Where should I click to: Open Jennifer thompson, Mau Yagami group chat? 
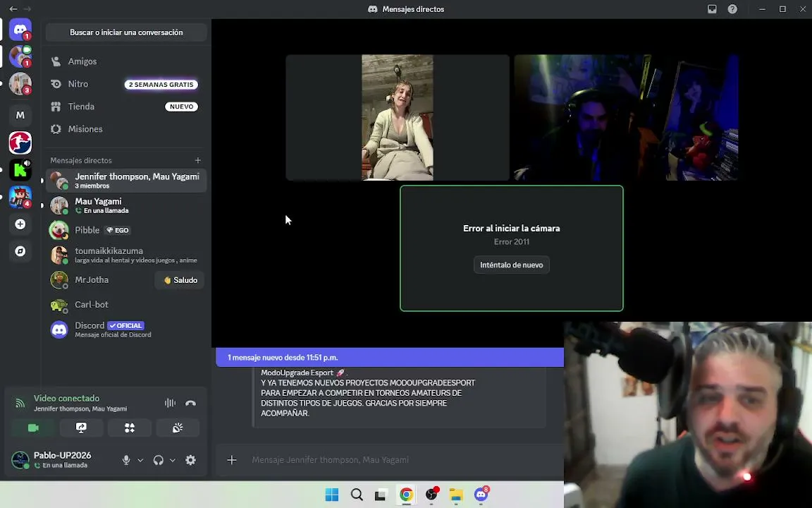pos(126,181)
